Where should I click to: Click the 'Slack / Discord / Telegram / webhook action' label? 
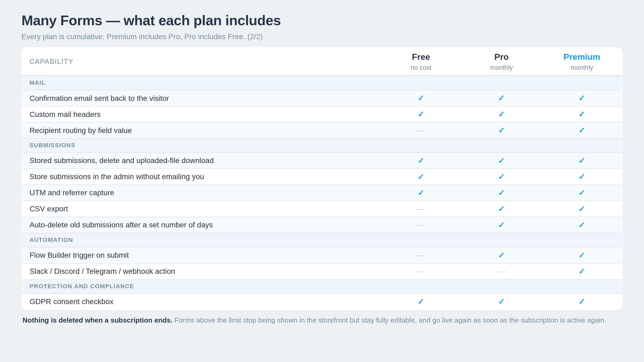click(102, 271)
